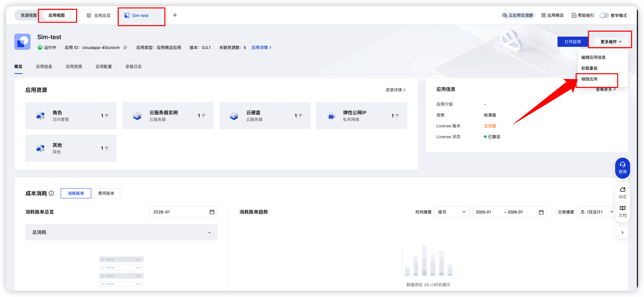The height and width of the screenshot is (297, 644).
Task: Switch to 资源视图 view mode
Action: (28, 15)
